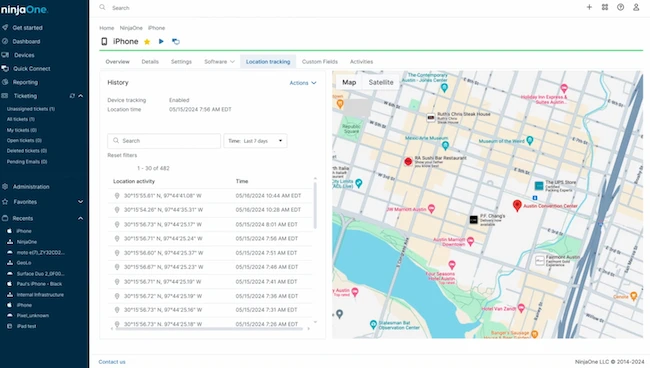Open Internal Infrastructure in Recents
Image resolution: width=650 pixels, height=368 pixels.
coord(40,295)
